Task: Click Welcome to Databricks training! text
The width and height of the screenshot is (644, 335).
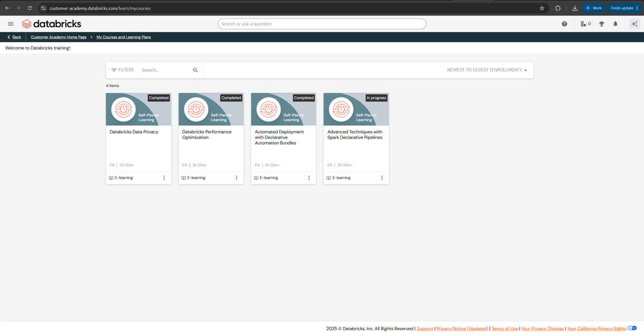Action: pyautogui.click(x=37, y=48)
